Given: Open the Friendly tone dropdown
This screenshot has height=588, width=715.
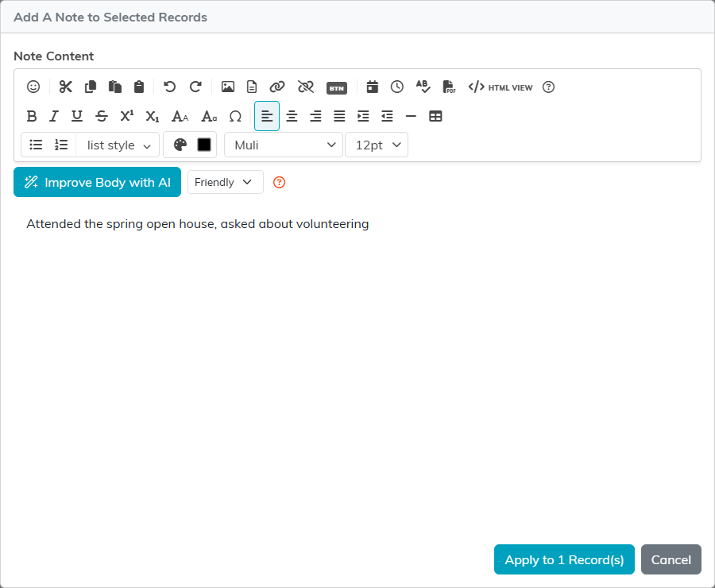Looking at the screenshot, I should (x=226, y=182).
